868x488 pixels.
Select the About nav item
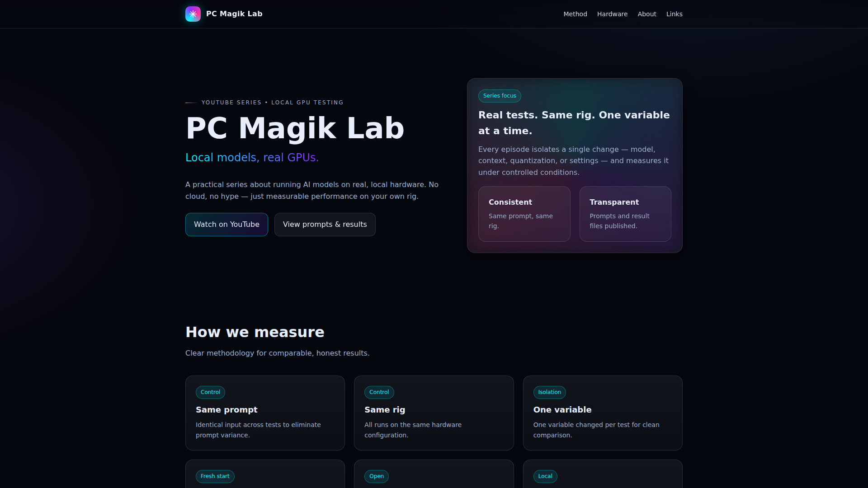pos(647,14)
